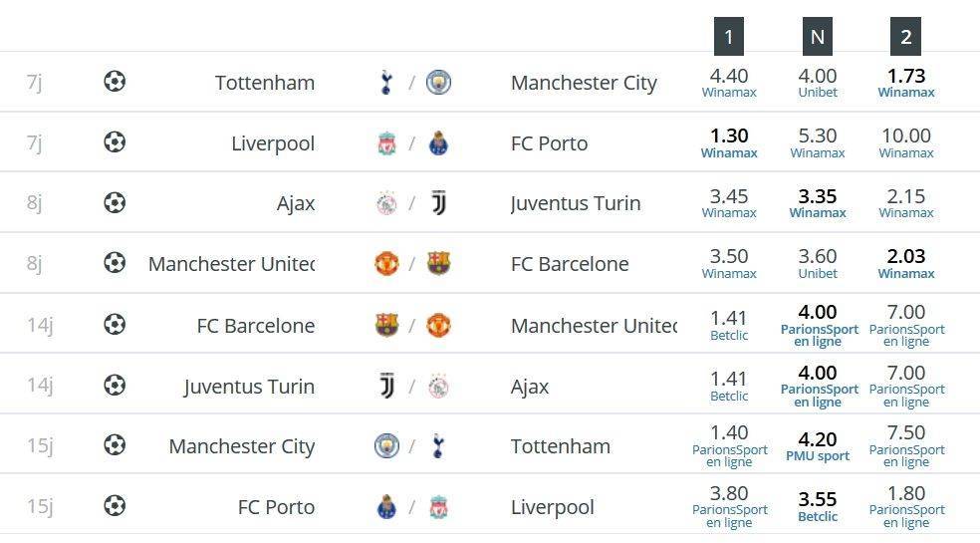The height and width of the screenshot is (543, 980).
Task: Pick the 2.03 odds for FC Barcelone away
Action: 906,263
